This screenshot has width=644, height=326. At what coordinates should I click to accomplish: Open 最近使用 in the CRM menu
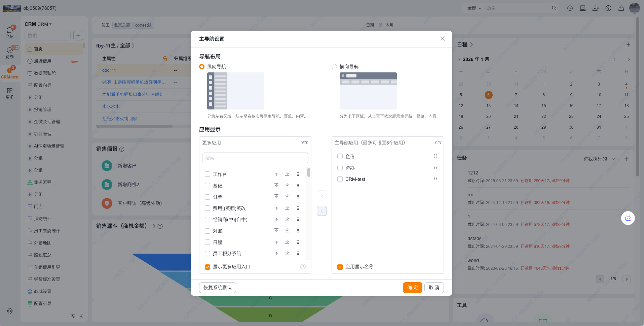pyautogui.click(x=54, y=61)
